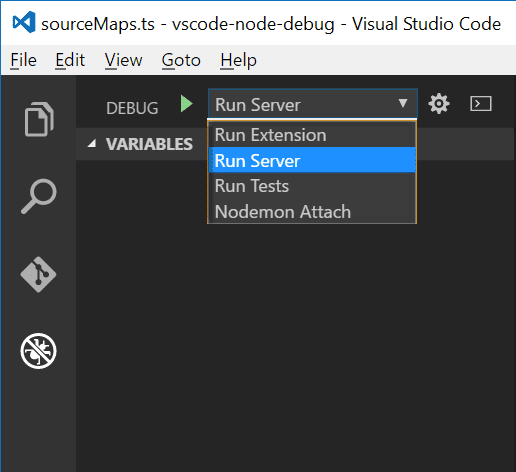Open the Edit menu
Screen dimensions: 516x472
click(x=70, y=60)
